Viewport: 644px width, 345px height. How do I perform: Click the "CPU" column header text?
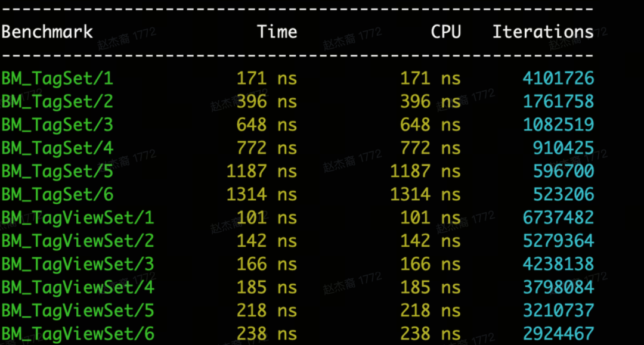click(445, 32)
